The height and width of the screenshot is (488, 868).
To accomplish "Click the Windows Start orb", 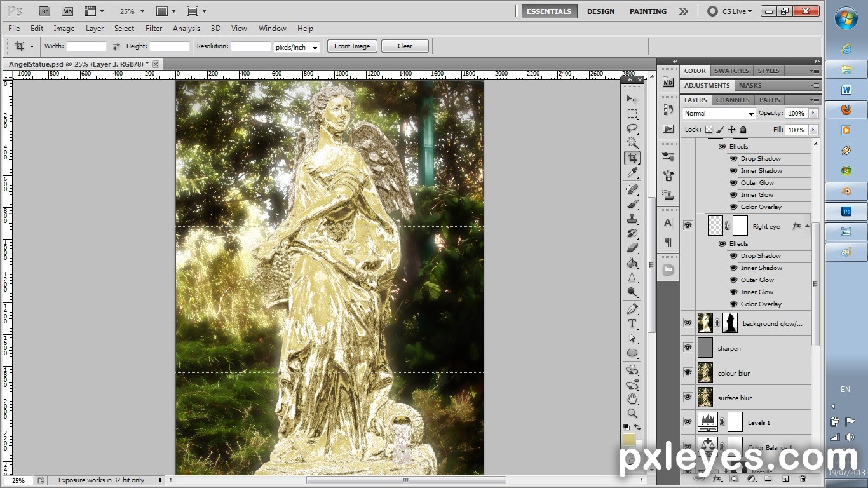I will [846, 18].
